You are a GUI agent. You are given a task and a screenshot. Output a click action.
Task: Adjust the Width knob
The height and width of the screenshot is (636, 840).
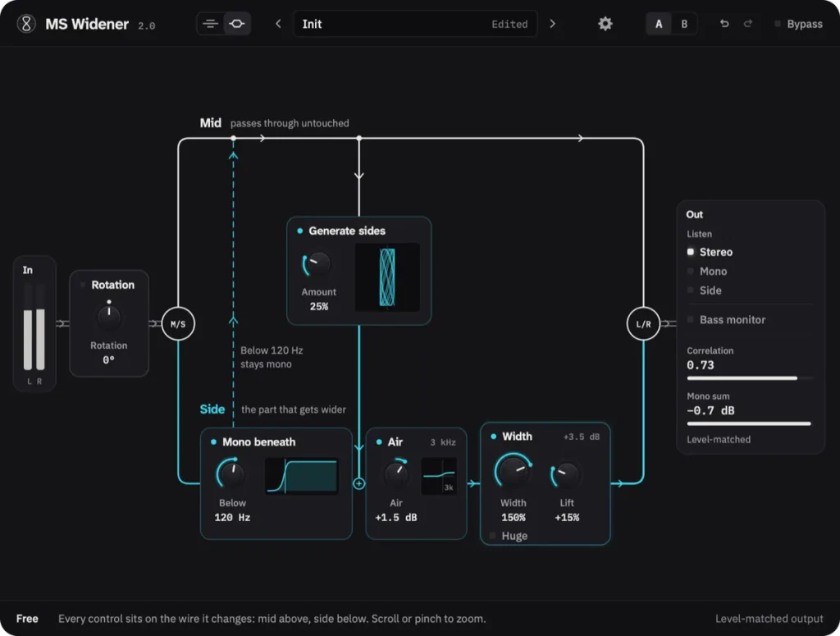pyautogui.click(x=514, y=471)
